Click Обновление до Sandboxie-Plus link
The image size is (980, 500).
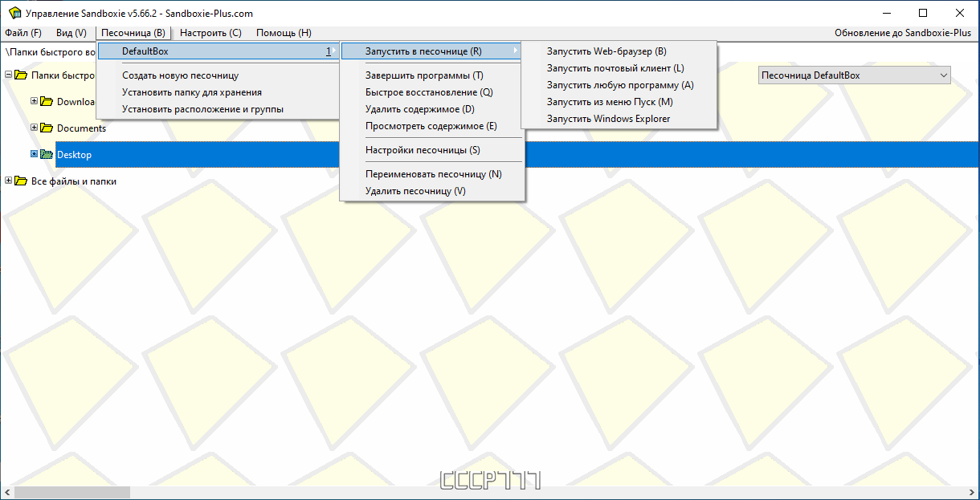902,33
